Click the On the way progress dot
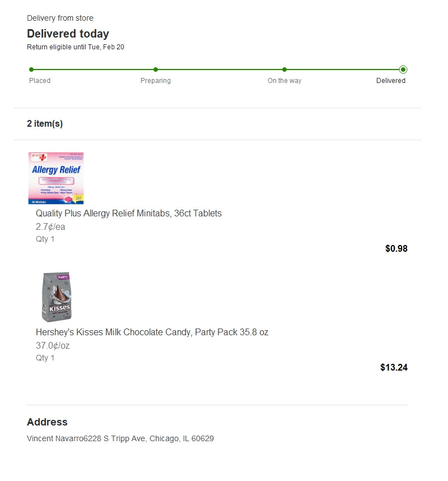The height and width of the screenshot is (481, 448). pyautogui.click(x=284, y=70)
